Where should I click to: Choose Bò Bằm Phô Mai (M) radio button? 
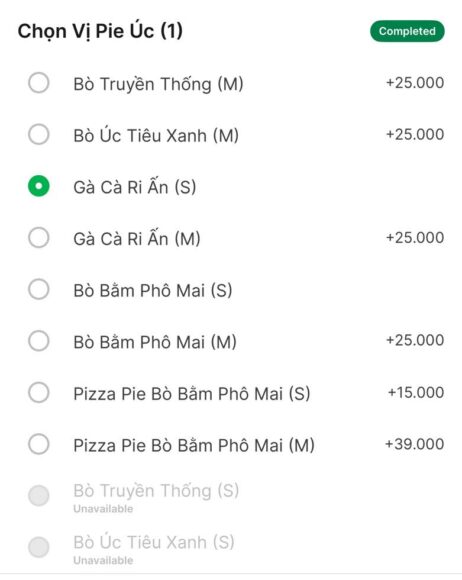click(39, 341)
